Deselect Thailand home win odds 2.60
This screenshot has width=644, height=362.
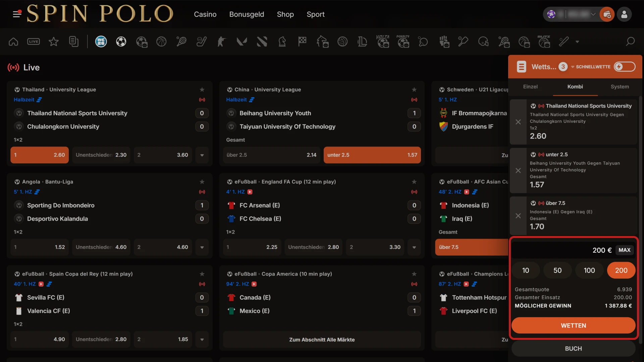tap(40, 155)
